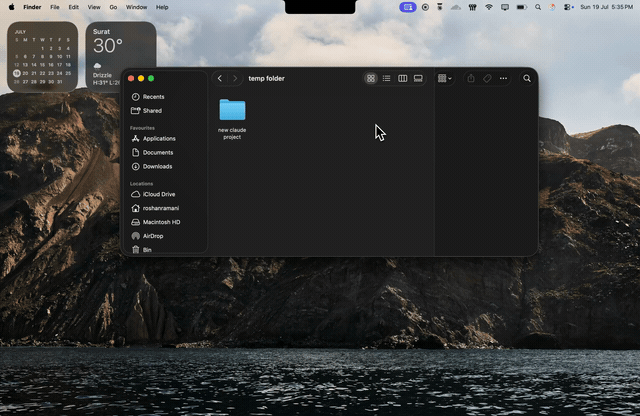The image size is (640, 416).
Task: Open the July calendar widget
Action: coord(42,56)
